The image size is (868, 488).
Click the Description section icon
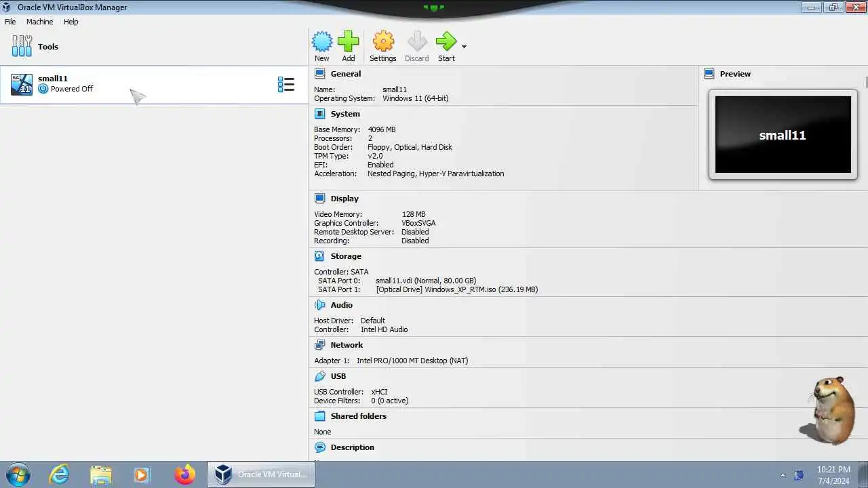click(319, 447)
